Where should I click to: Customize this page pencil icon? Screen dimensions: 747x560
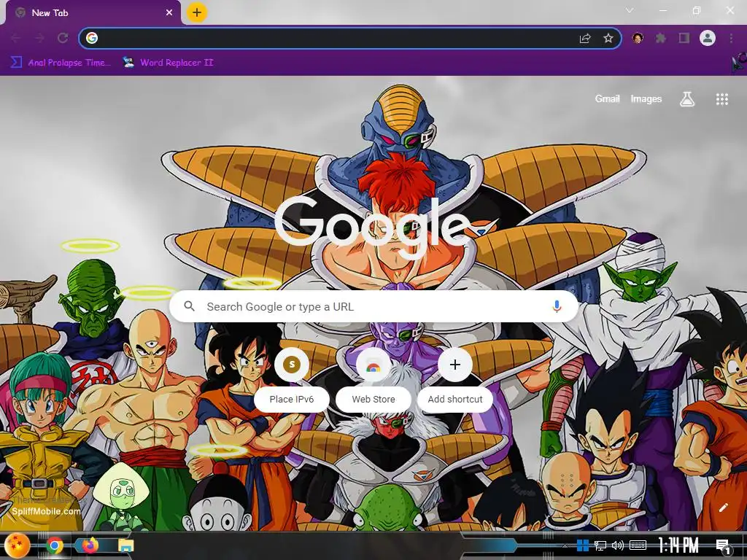[723, 507]
